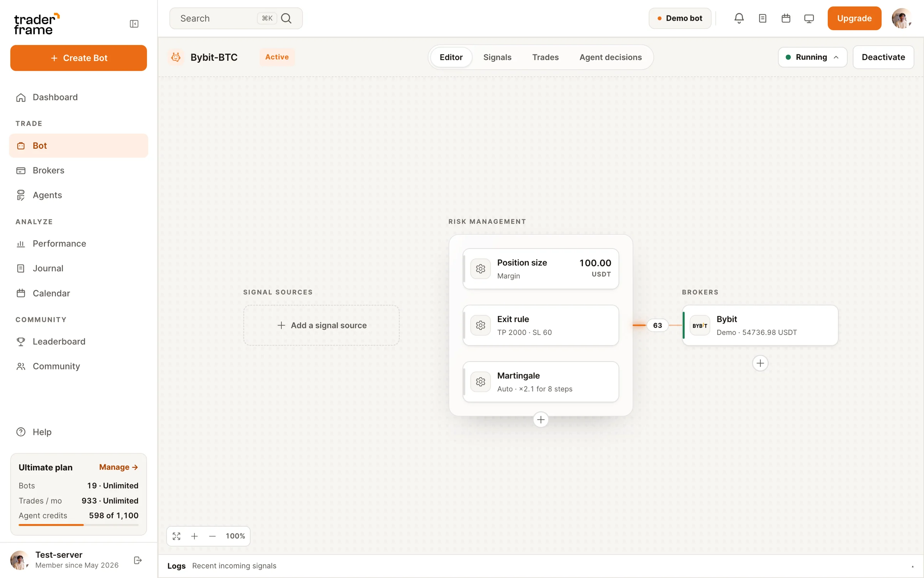
Task: Open the calendar icon in top bar
Action: [x=786, y=18]
